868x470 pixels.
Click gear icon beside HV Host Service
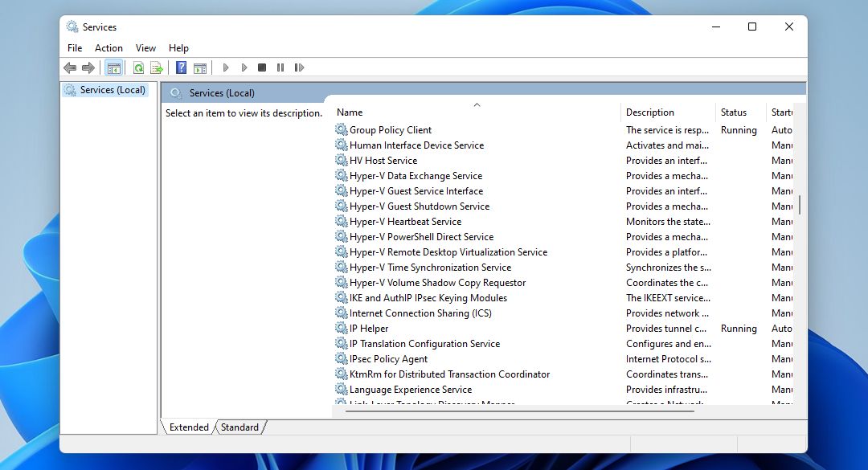point(341,160)
